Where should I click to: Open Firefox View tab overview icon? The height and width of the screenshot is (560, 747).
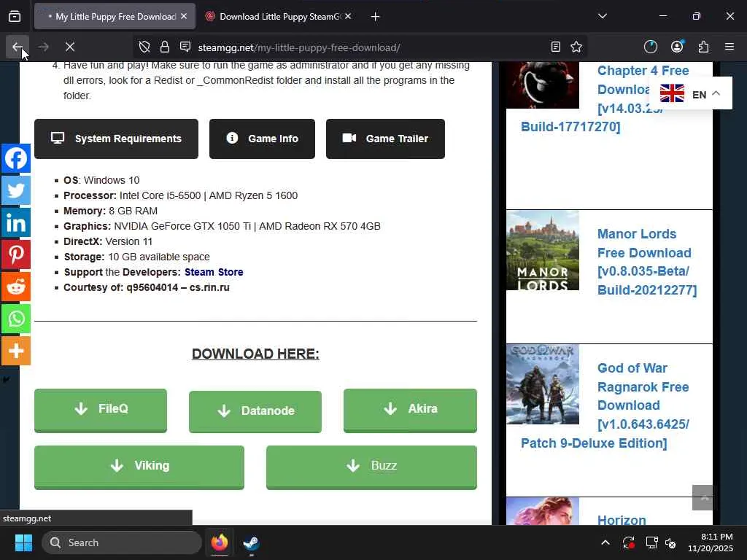pyautogui.click(x=15, y=17)
